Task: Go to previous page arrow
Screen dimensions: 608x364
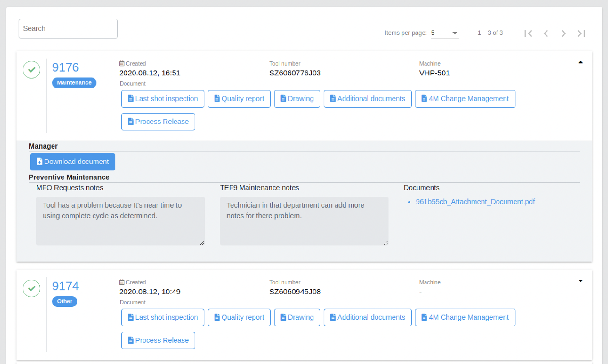Action: [546, 33]
